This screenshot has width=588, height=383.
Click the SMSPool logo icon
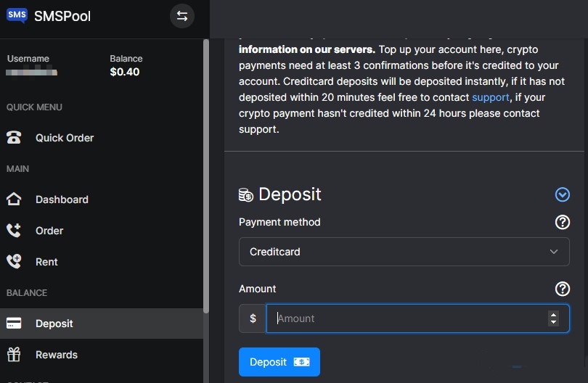(x=17, y=15)
